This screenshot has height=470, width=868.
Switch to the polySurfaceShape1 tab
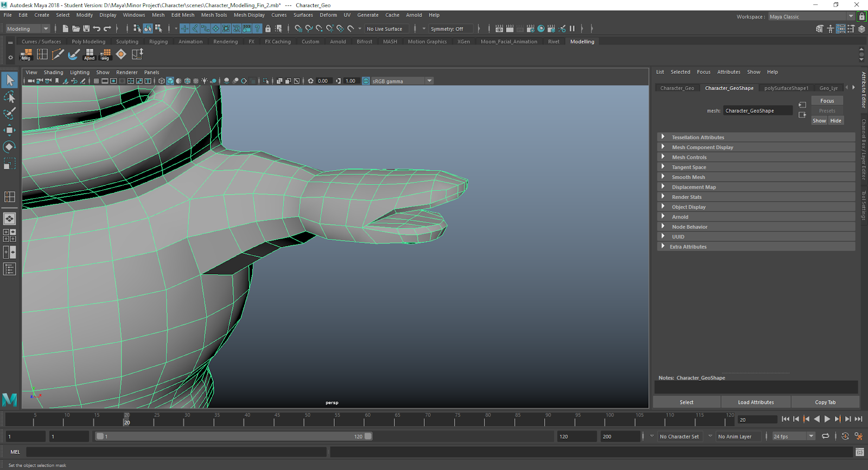[x=786, y=88]
